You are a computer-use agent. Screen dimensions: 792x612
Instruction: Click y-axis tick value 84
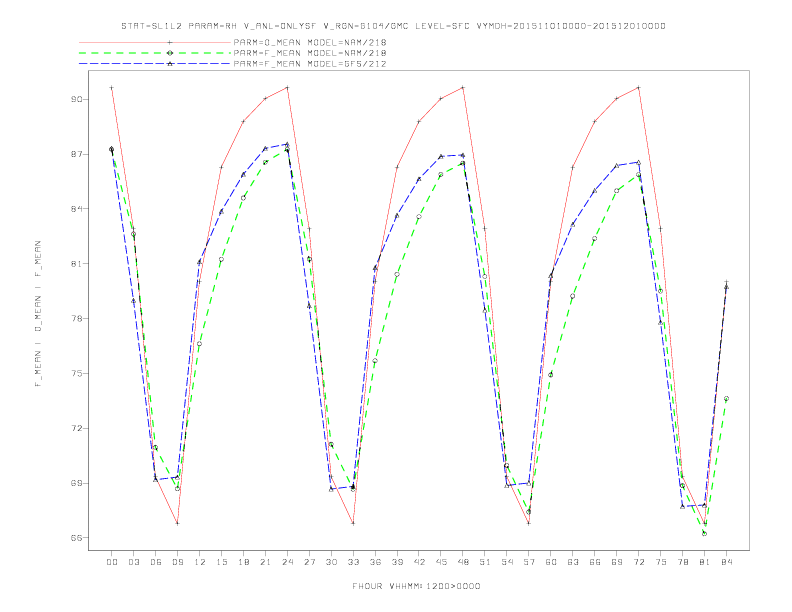click(76, 209)
